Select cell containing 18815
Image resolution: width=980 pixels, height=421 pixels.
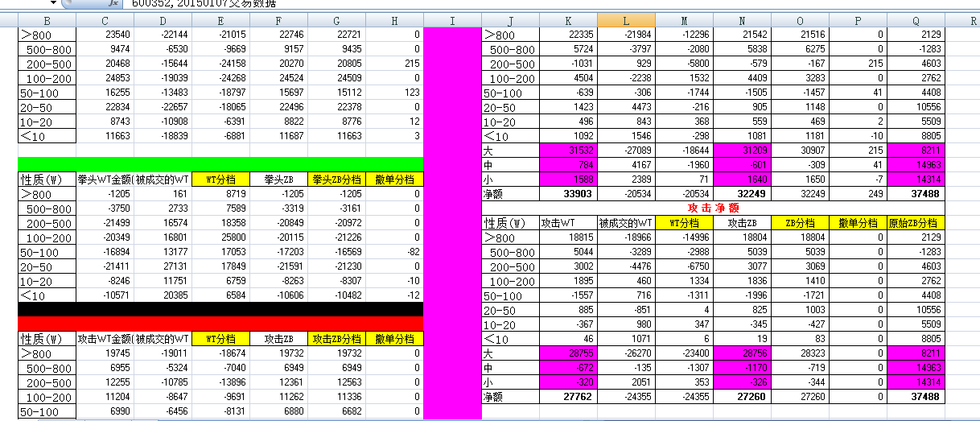point(568,237)
